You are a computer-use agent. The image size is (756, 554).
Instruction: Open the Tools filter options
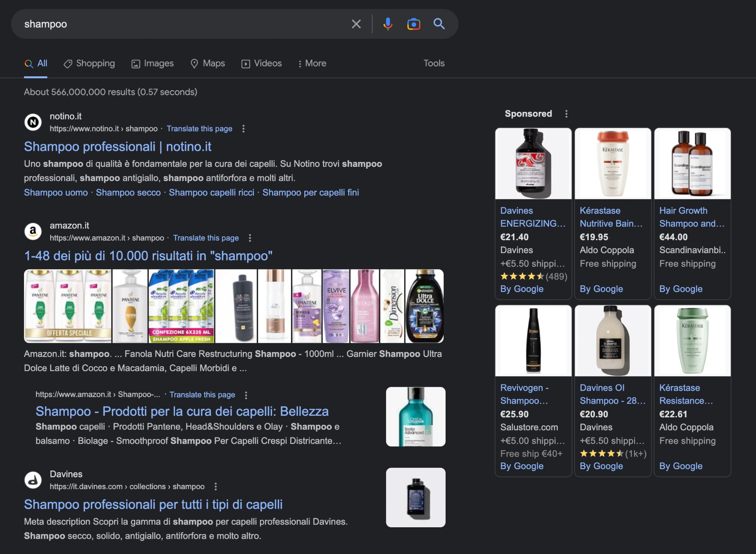click(434, 63)
